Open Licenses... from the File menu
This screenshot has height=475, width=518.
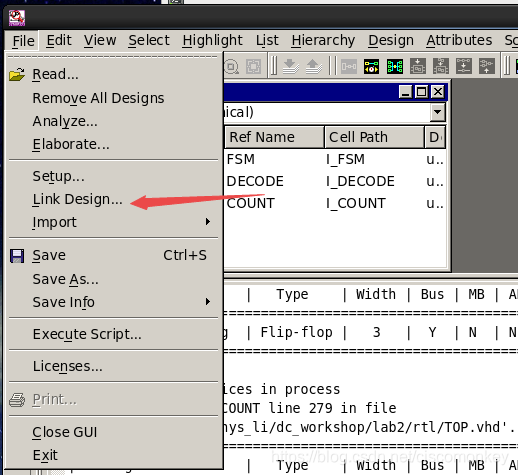point(113,366)
